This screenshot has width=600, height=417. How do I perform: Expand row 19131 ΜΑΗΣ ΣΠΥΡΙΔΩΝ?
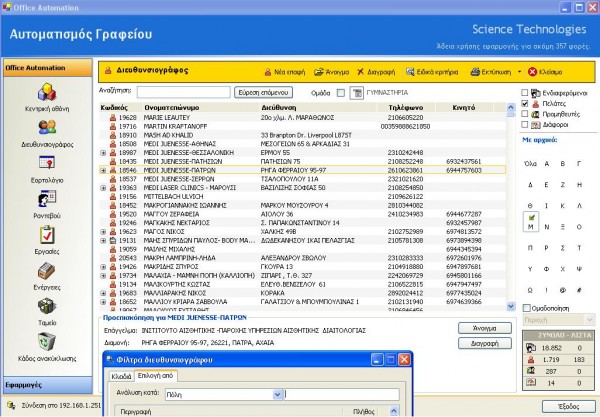[103, 241]
